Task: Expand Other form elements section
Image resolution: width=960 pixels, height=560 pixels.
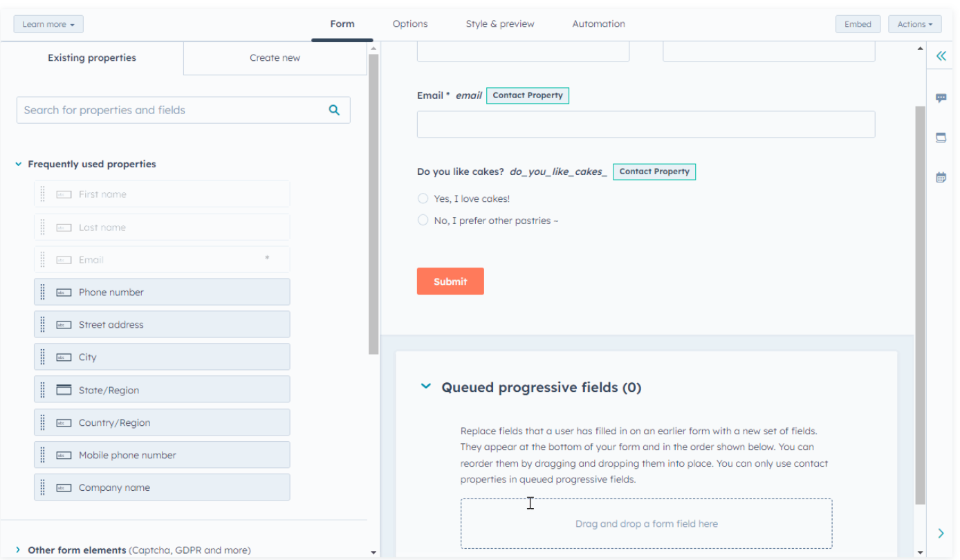Action: coord(19,550)
